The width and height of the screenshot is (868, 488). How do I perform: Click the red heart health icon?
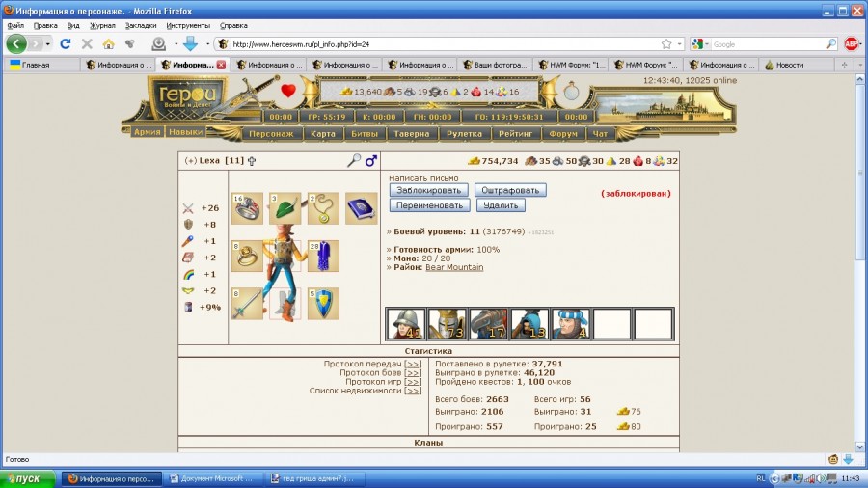pos(287,91)
